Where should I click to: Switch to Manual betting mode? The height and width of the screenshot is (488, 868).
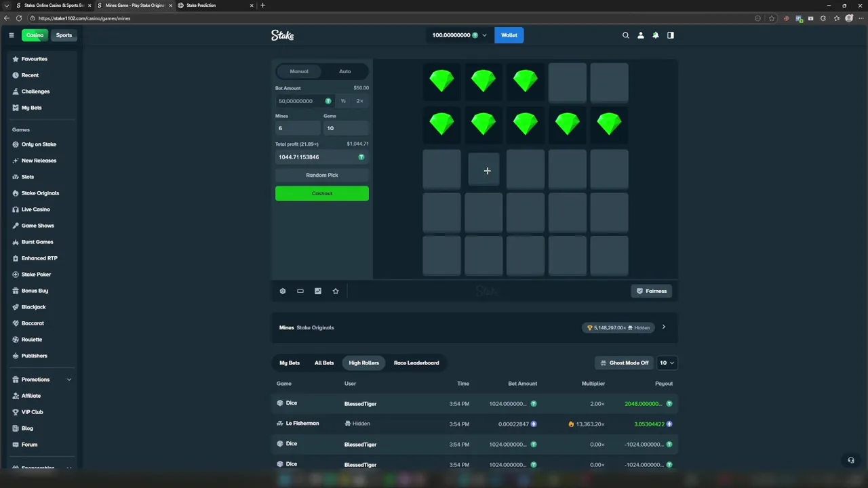(x=299, y=71)
